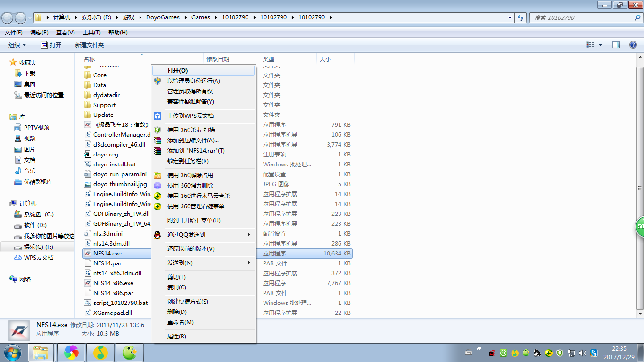Choose 重命名(M) in the context menu
Viewport: 644px width, 362px height.
tap(203, 322)
